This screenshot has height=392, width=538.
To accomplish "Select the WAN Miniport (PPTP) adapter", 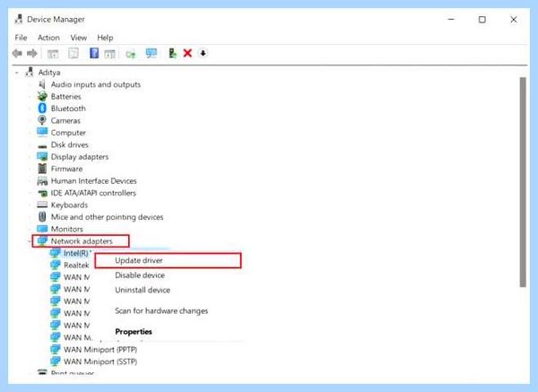I will [100, 350].
